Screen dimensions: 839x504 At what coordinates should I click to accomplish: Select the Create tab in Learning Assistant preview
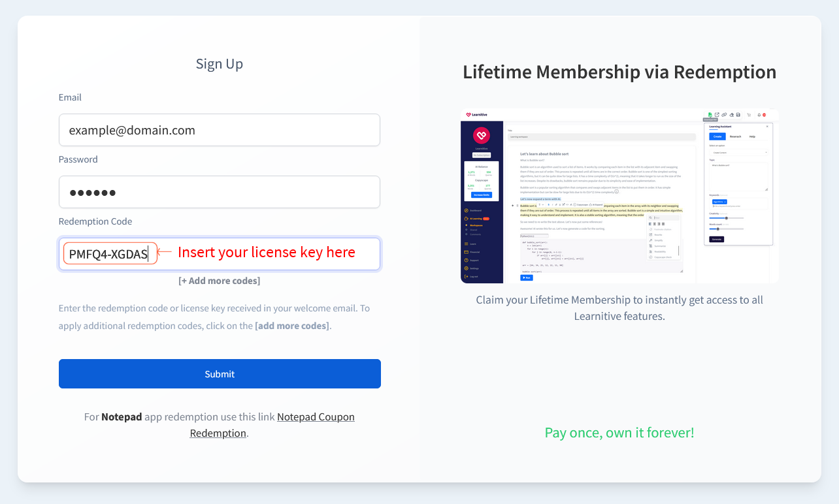pyautogui.click(x=717, y=136)
